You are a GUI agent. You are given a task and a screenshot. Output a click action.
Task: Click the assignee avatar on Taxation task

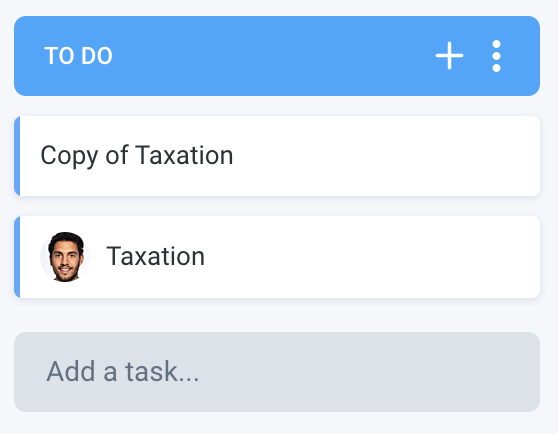[65, 257]
